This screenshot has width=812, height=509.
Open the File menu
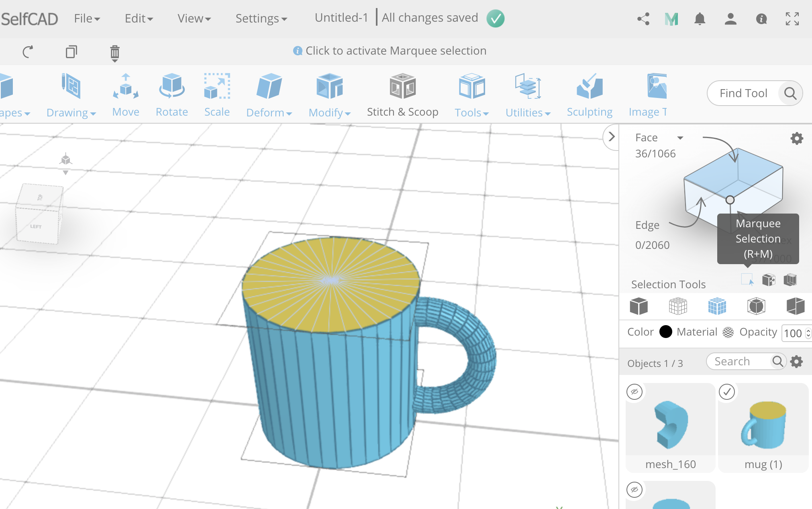click(x=86, y=18)
